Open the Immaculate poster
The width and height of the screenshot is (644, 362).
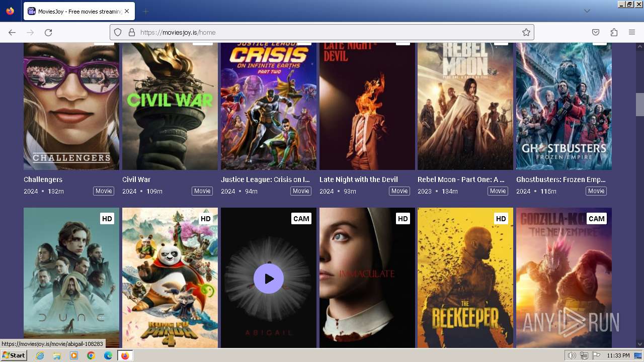click(367, 278)
